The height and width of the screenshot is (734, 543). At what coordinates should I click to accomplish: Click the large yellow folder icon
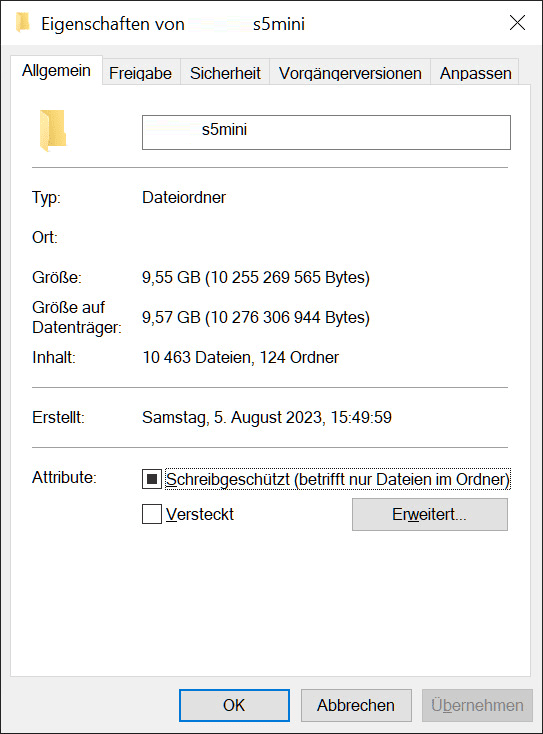click(x=52, y=131)
